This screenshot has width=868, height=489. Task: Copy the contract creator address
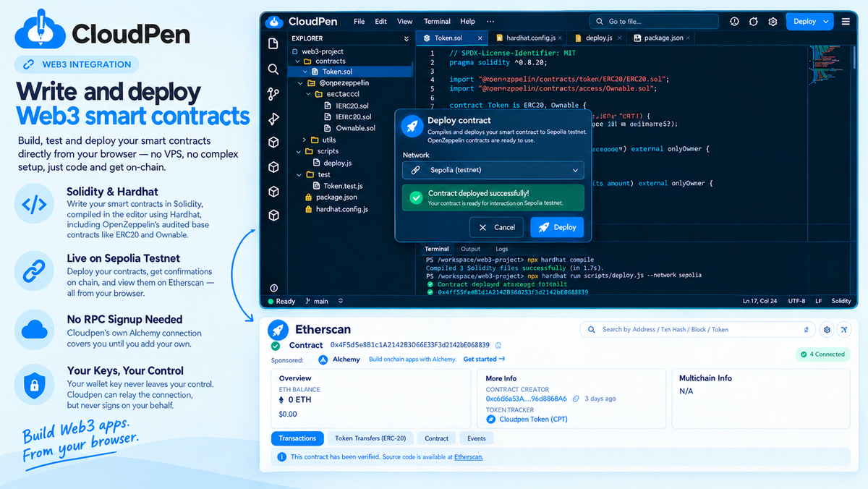coord(576,399)
